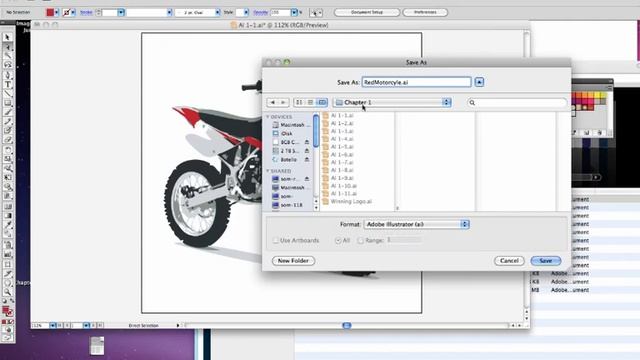
Task: Select the Rectangle tool
Action: pyautogui.click(x=7, y=103)
